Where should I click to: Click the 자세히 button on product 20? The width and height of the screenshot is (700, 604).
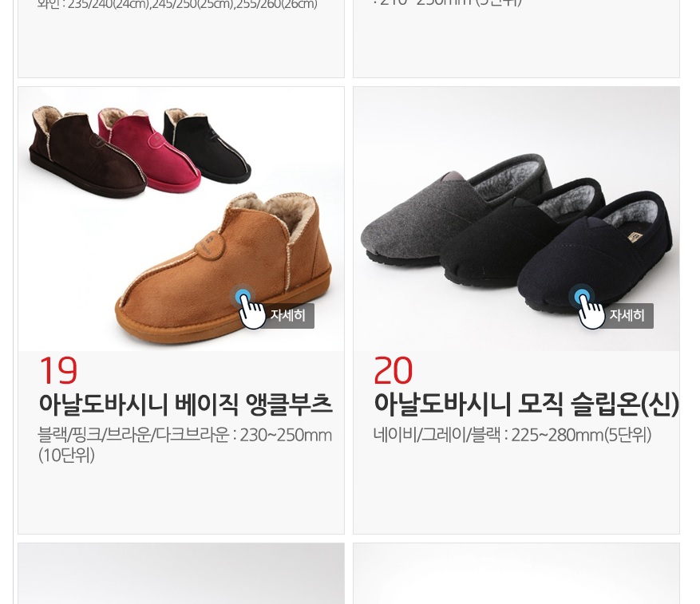627,316
